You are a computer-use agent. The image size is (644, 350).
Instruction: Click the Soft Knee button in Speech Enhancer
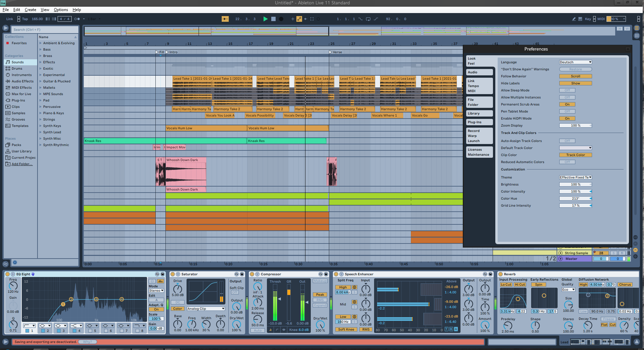point(346,330)
